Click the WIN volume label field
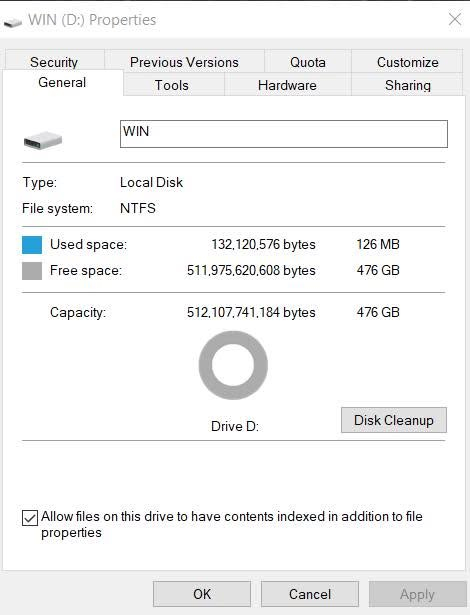Image resolution: width=470 pixels, height=615 pixels. (x=284, y=134)
